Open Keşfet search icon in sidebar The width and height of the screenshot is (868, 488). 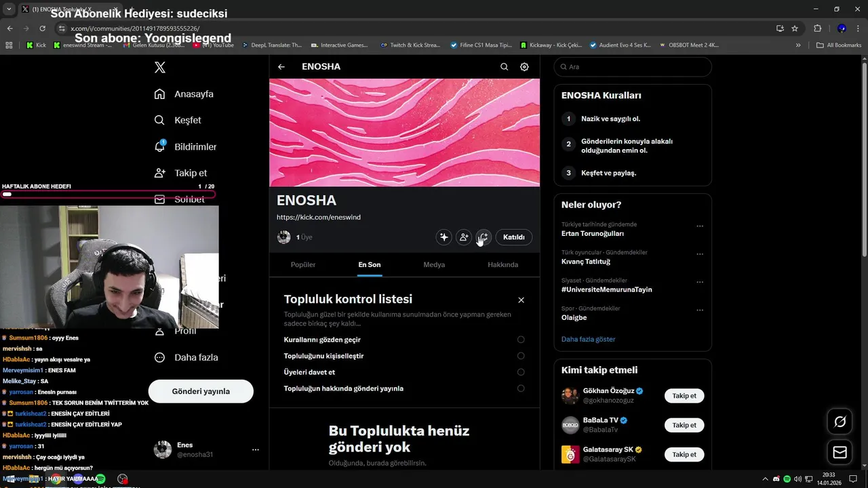pyautogui.click(x=159, y=120)
